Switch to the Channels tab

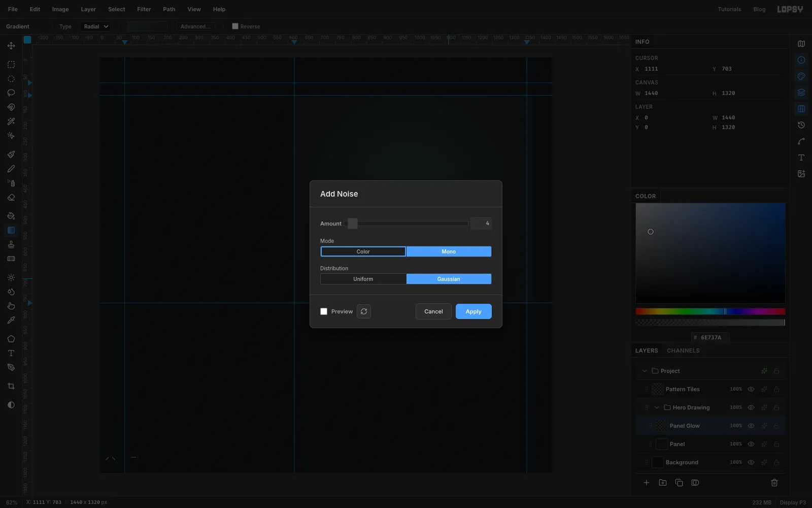683,351
